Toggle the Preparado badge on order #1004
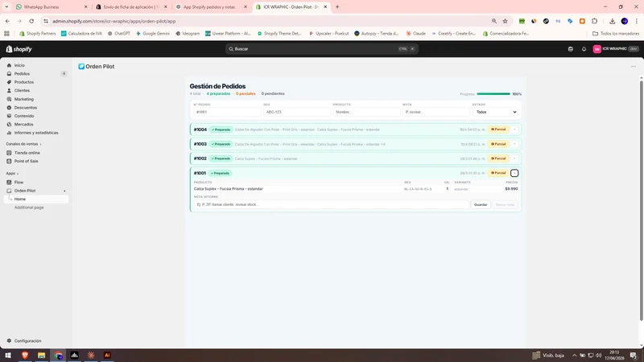Screen dimensions: 644x362 click(221, 130)
